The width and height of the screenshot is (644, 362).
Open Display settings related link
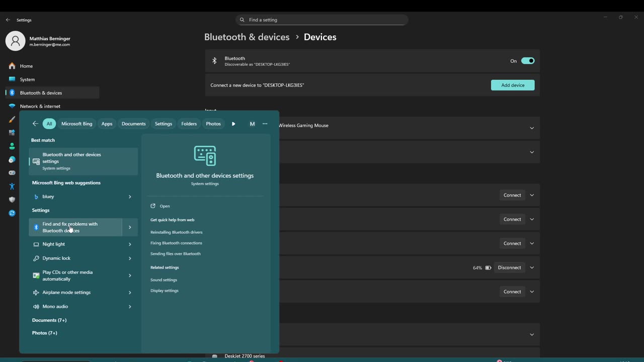click(165, 291)
